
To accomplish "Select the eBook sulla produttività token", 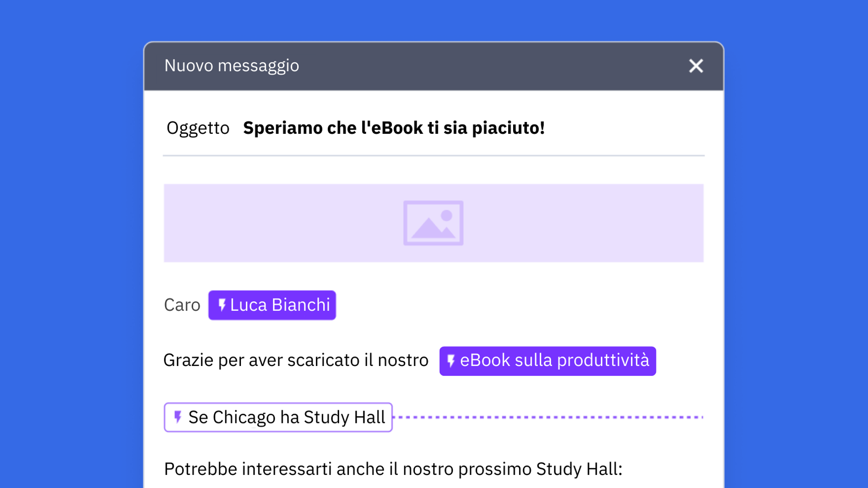I will (554, 361).
